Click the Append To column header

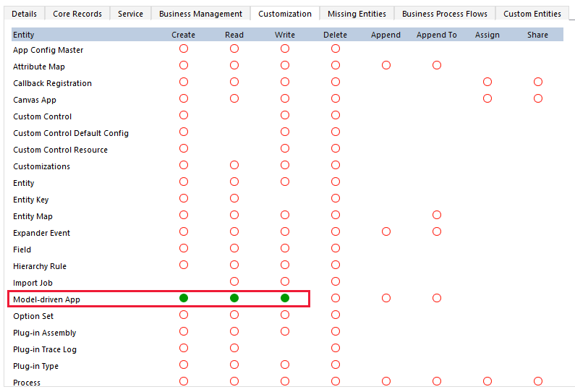click(437, 35)
